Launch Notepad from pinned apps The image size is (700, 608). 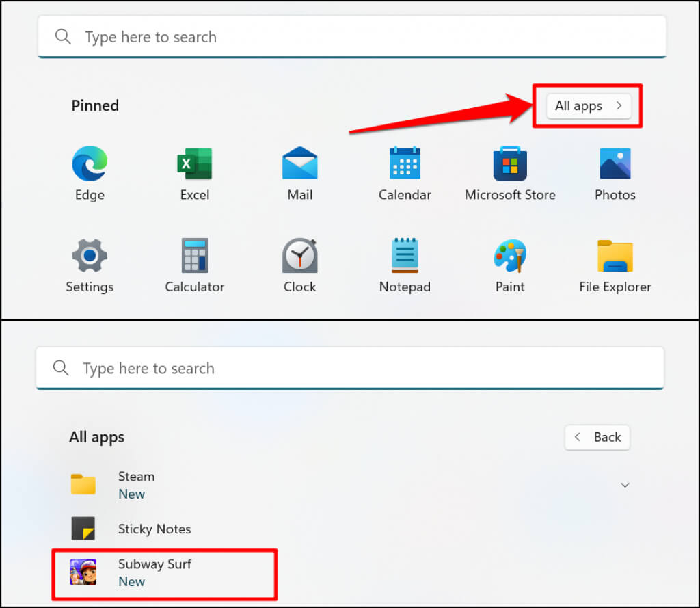click(405, 256)
